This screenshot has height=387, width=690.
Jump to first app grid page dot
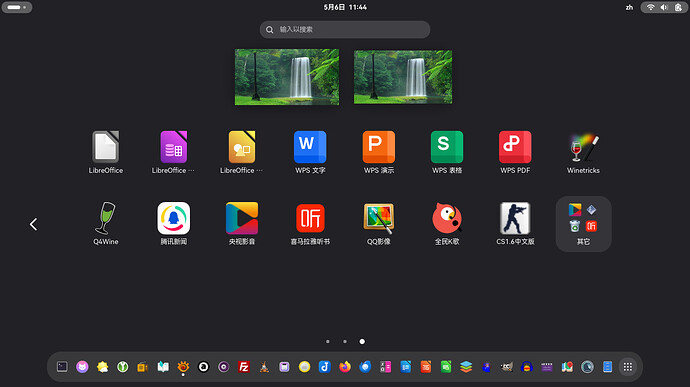pyautogui.click(x=328, y=341)
